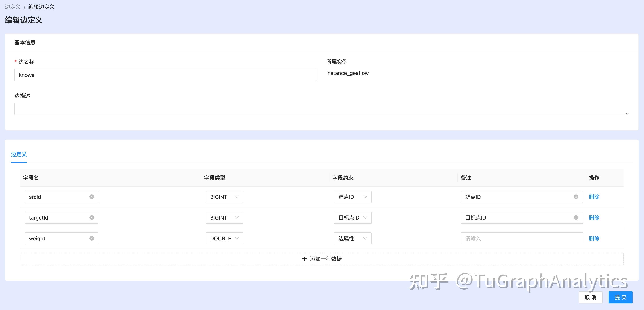Viewport: 644px width, 310px height.
Task: Clear the targetId field name text
Action: coord(92,218)
